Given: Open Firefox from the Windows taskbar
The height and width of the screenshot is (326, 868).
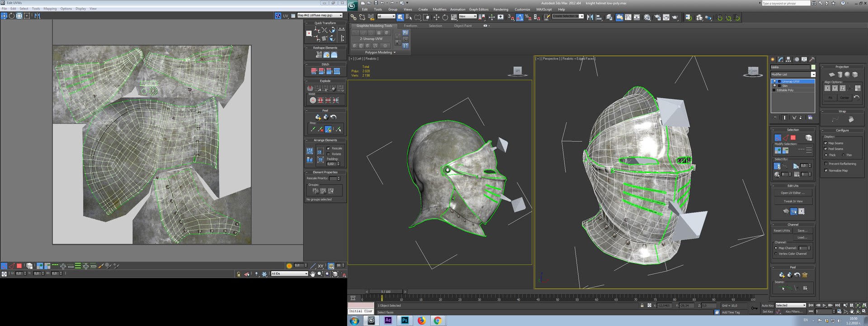Looking at the screenshot, I should point(421,320).
